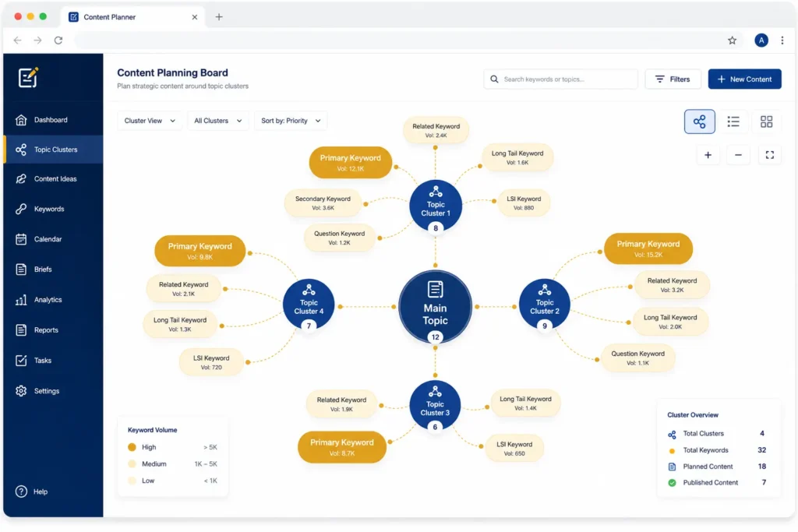Zoom in with the plus icon
This screenshot has width=798, height=532.
[x=708, y=155]
